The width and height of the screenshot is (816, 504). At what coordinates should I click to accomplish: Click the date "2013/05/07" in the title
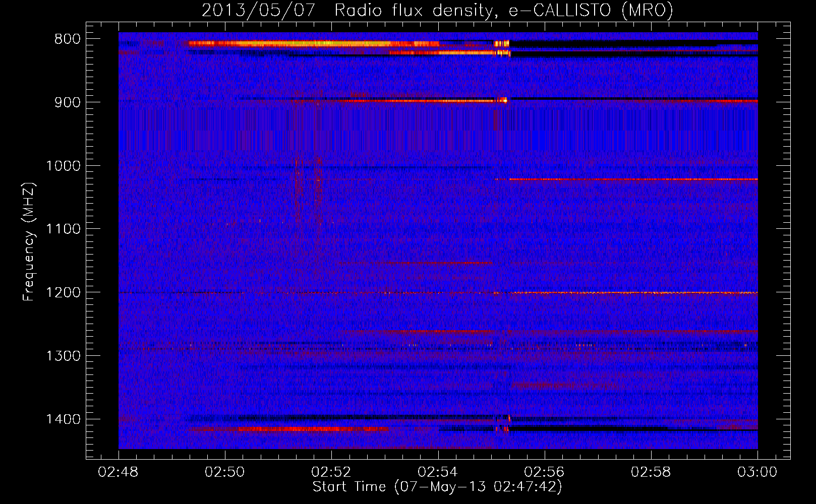pos(259,10)
